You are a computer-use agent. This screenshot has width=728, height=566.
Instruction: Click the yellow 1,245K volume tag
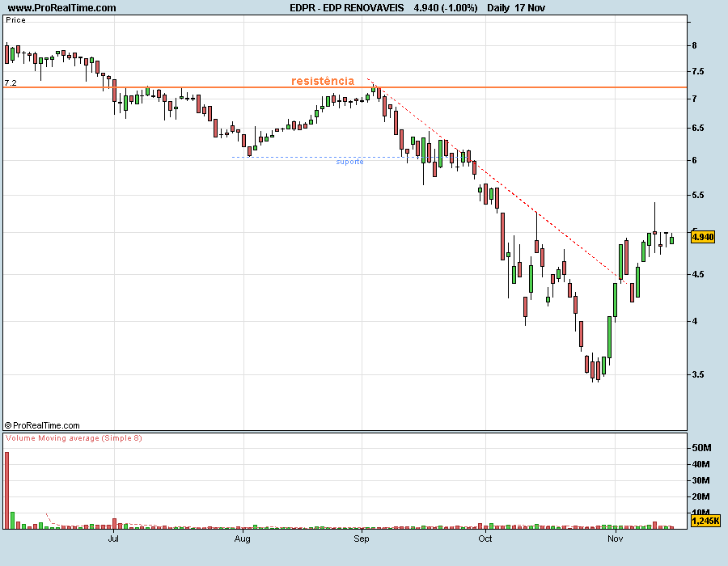tap(705, 521)
